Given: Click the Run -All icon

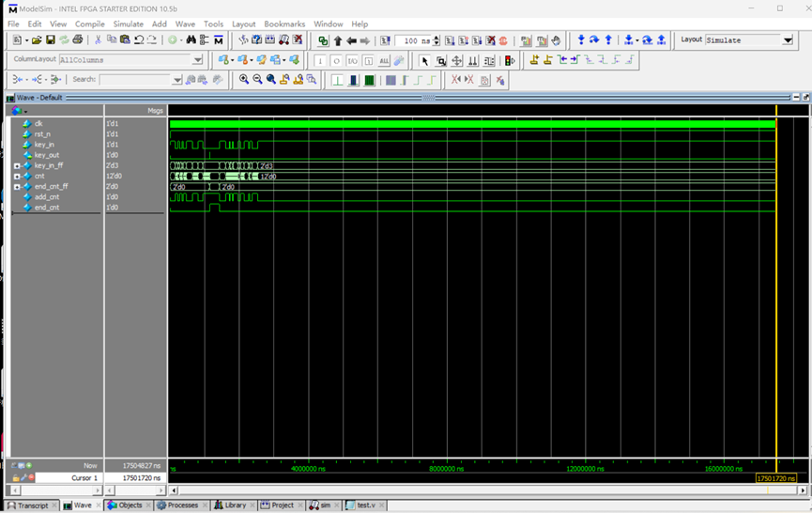Looking at the screenshot, I should [x=477, y=40].
